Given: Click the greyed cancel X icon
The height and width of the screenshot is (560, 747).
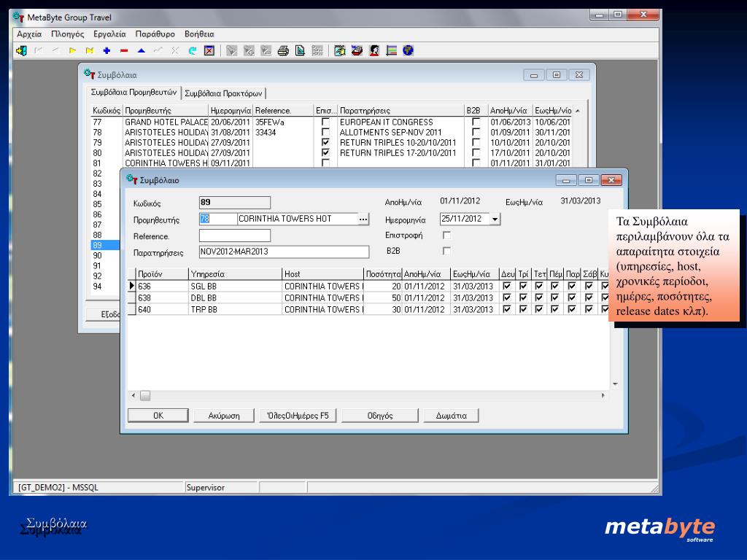Looking at the screenshot, I should (x=175, y=50).
